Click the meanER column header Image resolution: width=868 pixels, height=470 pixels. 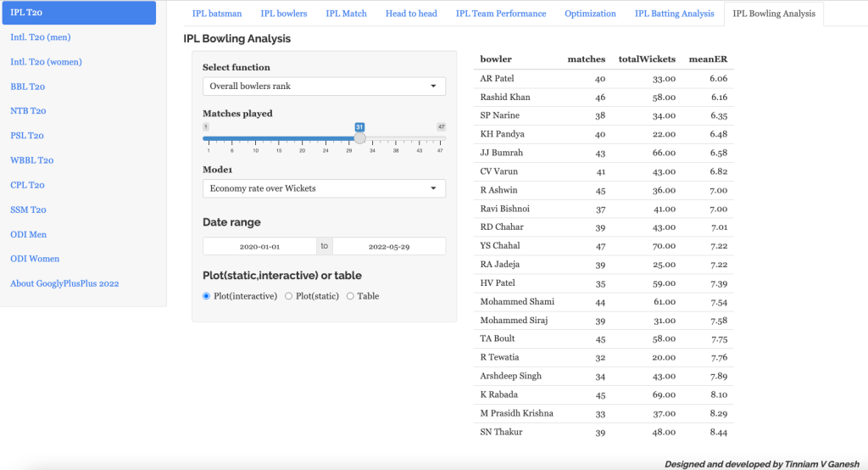(710, 59)
